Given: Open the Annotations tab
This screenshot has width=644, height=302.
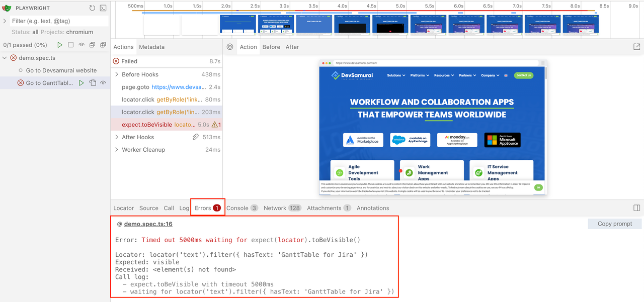Looking at the screenshot, I should point(373,208).
